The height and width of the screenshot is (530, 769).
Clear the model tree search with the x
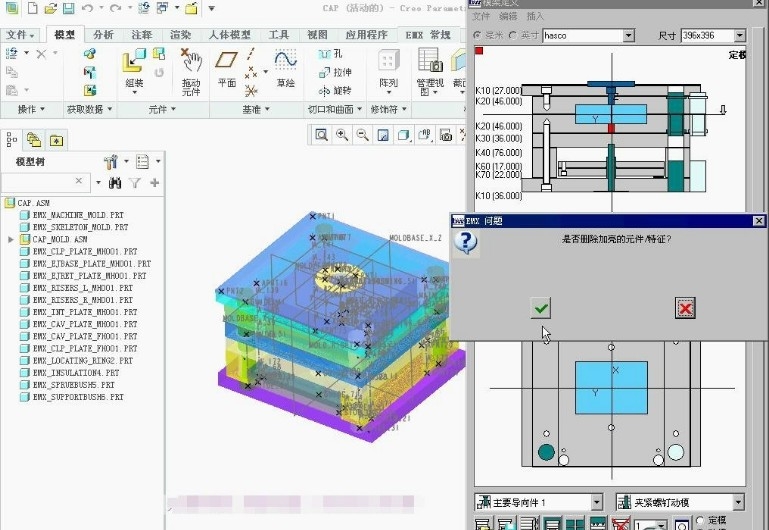click(78, 181)
